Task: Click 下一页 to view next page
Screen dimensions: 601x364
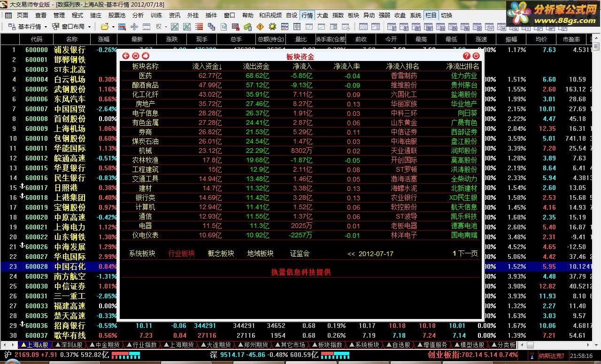Action: (468, 254)
